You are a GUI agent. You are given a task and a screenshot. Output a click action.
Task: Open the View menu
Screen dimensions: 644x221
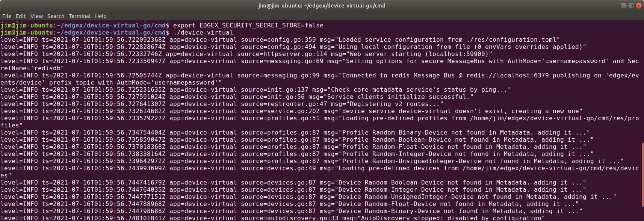tap(36, 16)
